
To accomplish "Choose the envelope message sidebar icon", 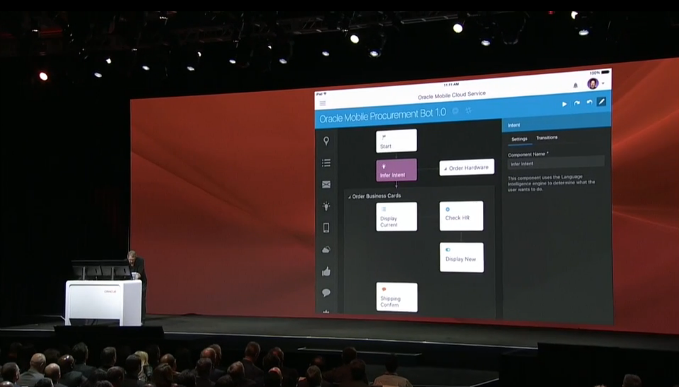I will (x=326, y=184).
